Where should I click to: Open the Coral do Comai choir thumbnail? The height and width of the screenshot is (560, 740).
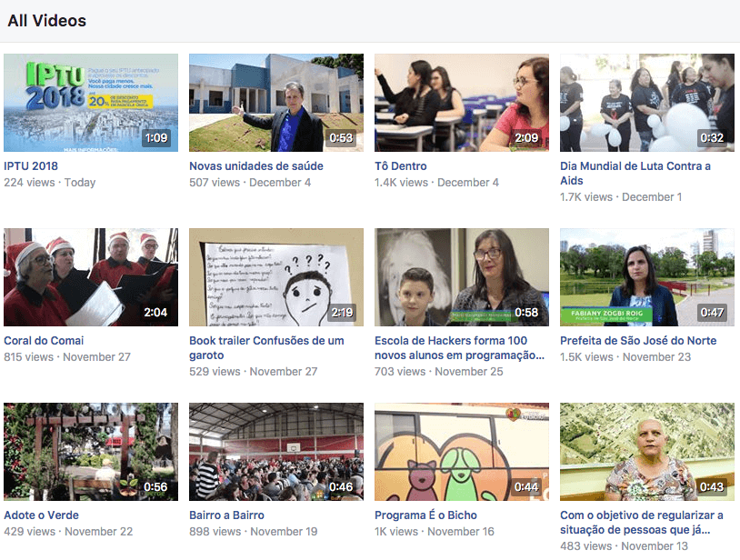91,277
